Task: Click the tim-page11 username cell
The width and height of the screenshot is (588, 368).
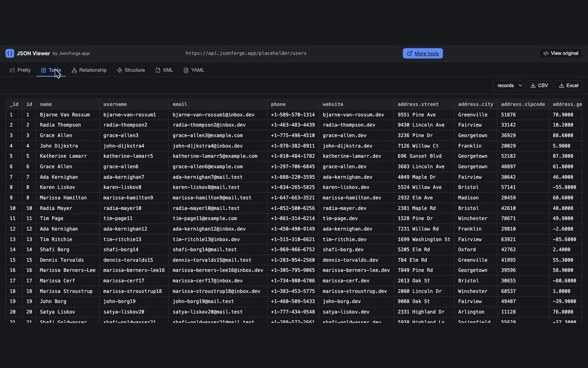Action: [x=134, y=218]
